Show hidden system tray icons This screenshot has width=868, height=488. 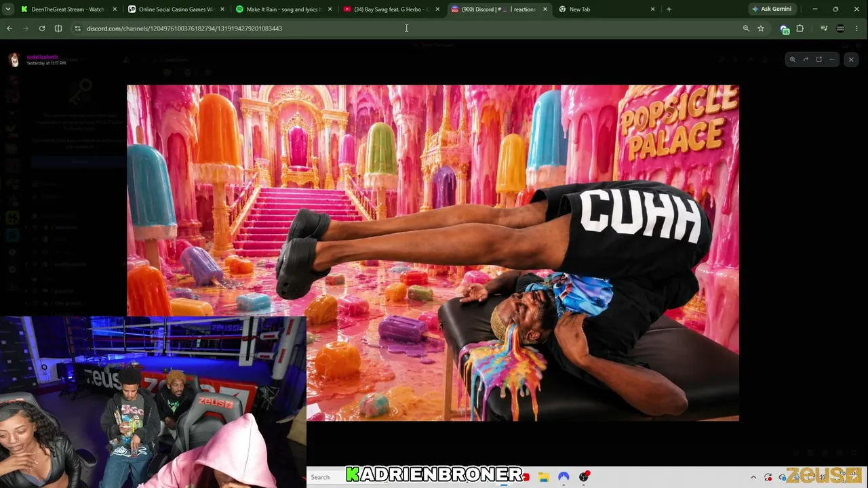click(x=753, y=477)
